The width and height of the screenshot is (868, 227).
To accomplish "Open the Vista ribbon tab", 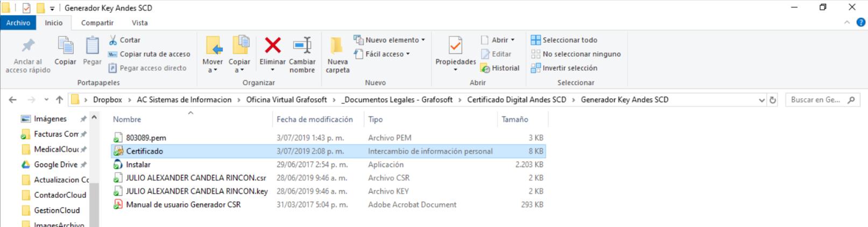I will click(x=139, y=23).
